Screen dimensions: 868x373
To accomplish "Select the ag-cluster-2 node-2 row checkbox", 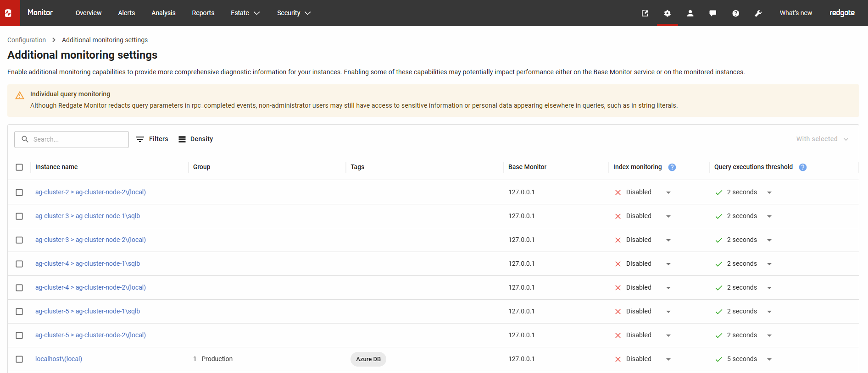I will point(19,192).
